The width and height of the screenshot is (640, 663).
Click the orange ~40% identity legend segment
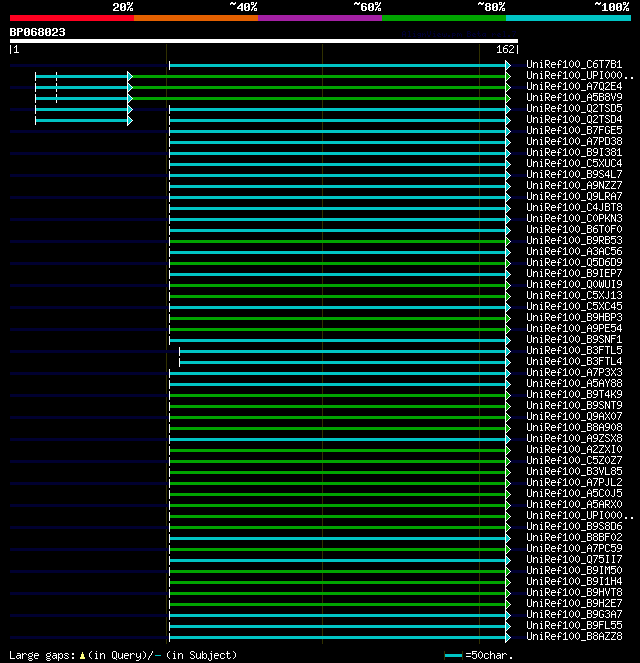(x=196, y=18)
